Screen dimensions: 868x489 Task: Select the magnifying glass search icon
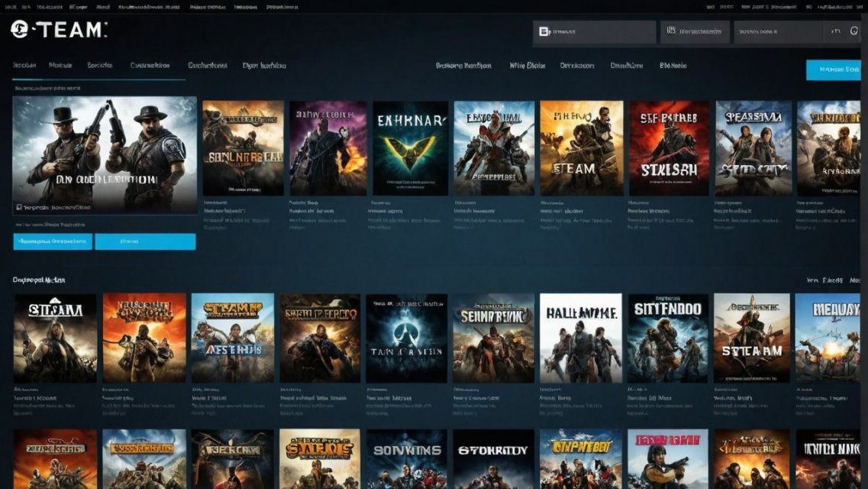click(x=855, y=33)
